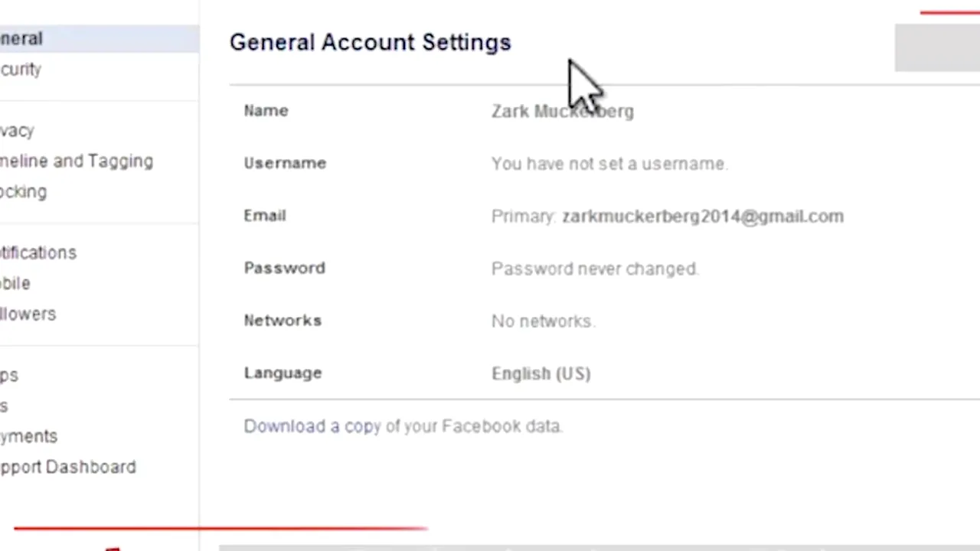Viewport: 980px width, 551px height.
Task: Open the Blocking settings page
Action: click(x=23, y=192)
